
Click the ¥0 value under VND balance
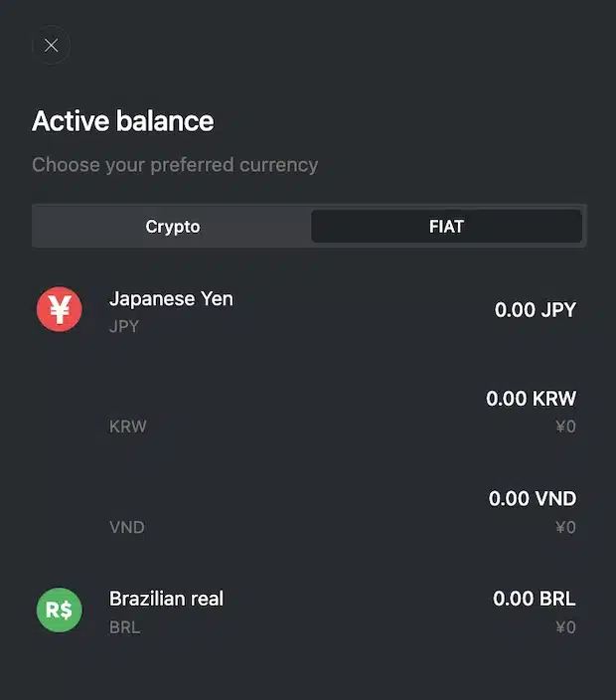(x=566, y=527)
